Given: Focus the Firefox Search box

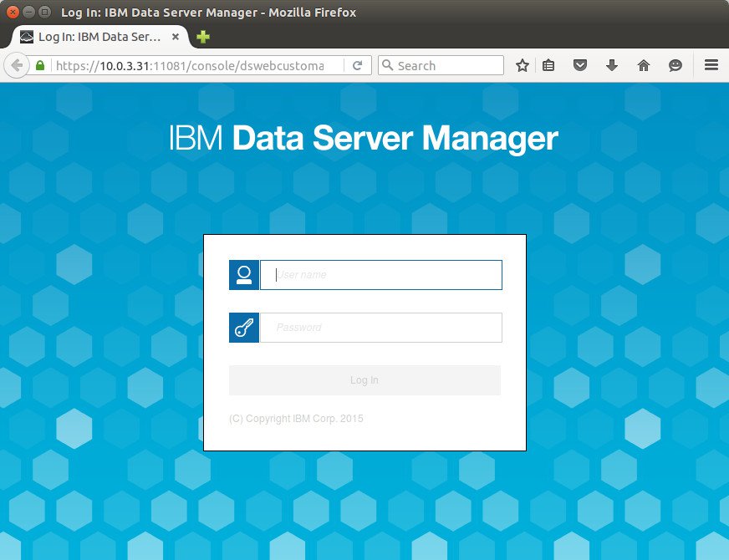Looking at the screenshot, I should pos(441,65).
